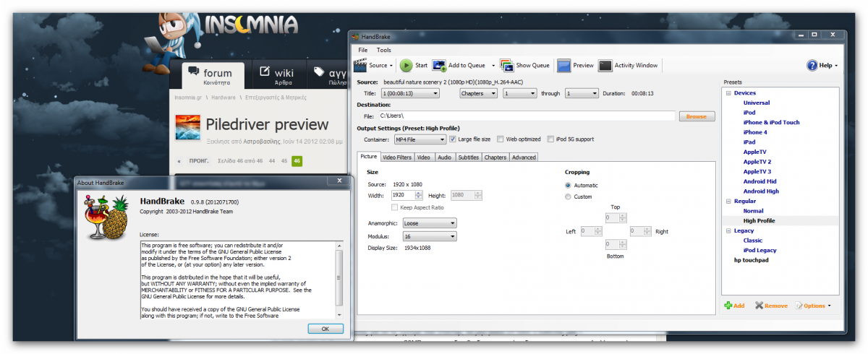Click the forum speech bubble icon
The width and height of the screenshot is (868, 354).
193,71
